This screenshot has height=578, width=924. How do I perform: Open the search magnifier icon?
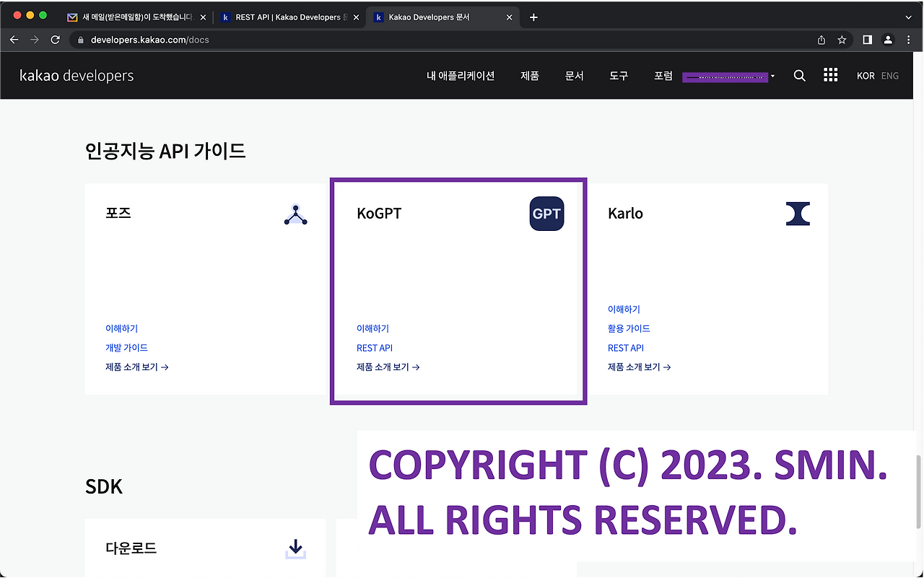(x=799, y=76)
